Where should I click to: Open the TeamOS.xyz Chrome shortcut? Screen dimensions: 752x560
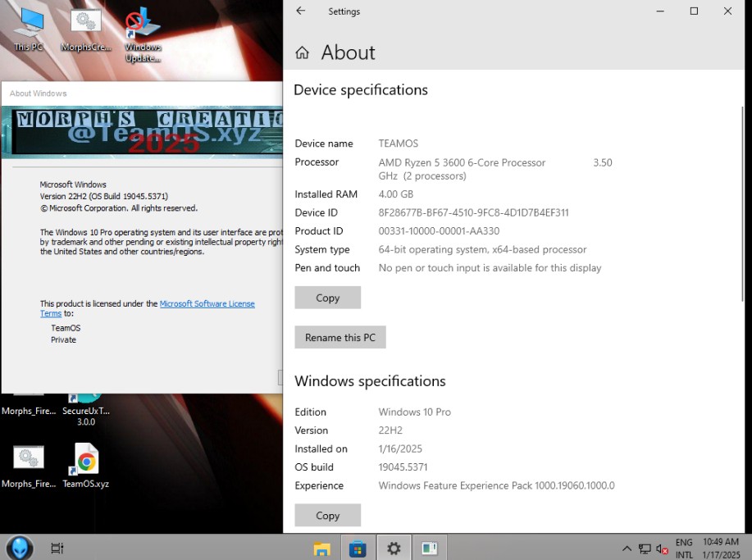(86, 465)
